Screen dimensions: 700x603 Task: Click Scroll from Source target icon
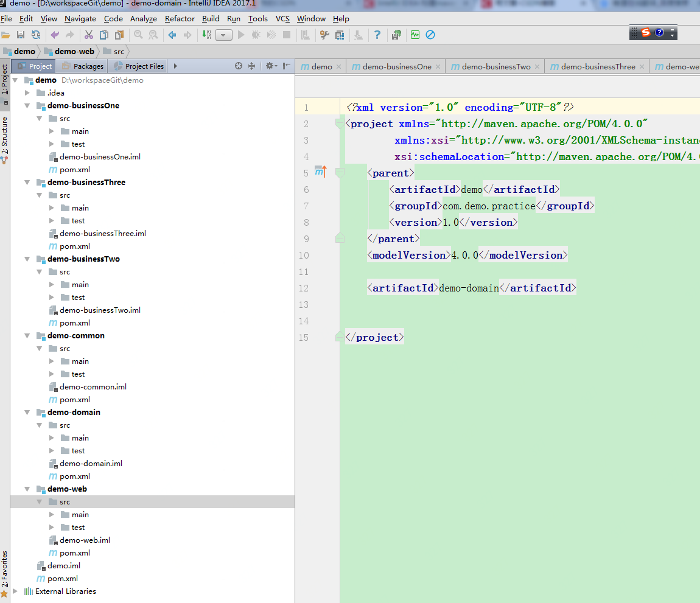[239, 66]
